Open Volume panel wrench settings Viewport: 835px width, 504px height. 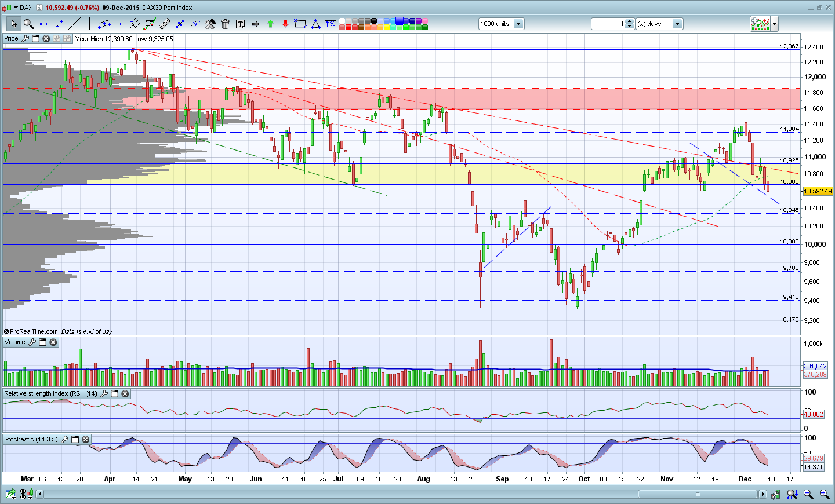(32, 342)
